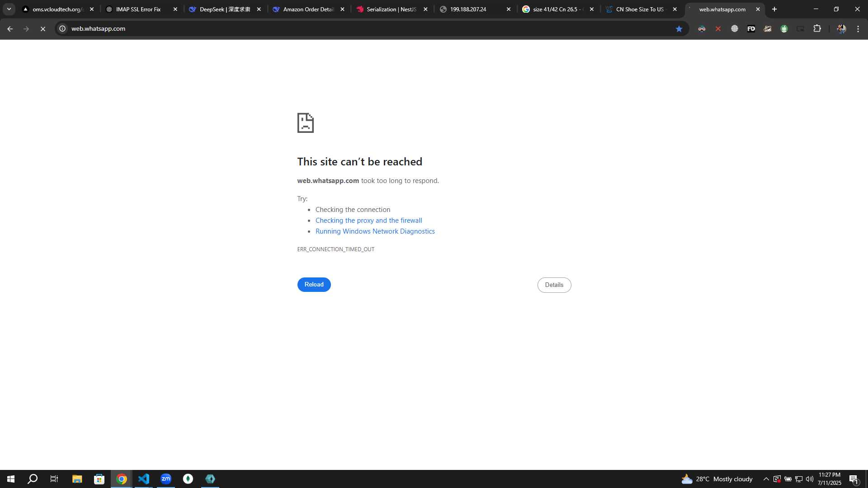868x488 pixels.
Task: Open the teal app icon on taskbar
Action: pyautogui.click(x=210, y=479)
